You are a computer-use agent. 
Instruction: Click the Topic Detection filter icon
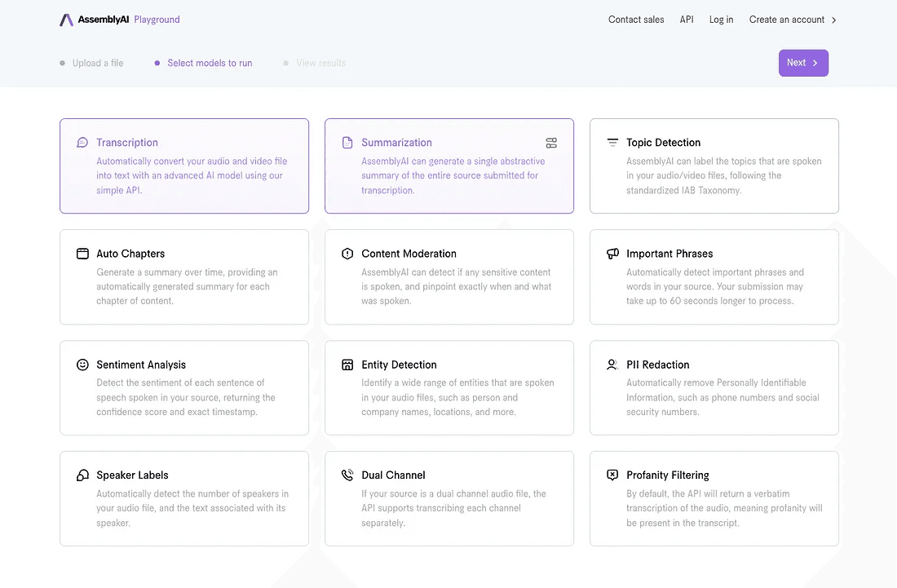(x=612, y=142)
